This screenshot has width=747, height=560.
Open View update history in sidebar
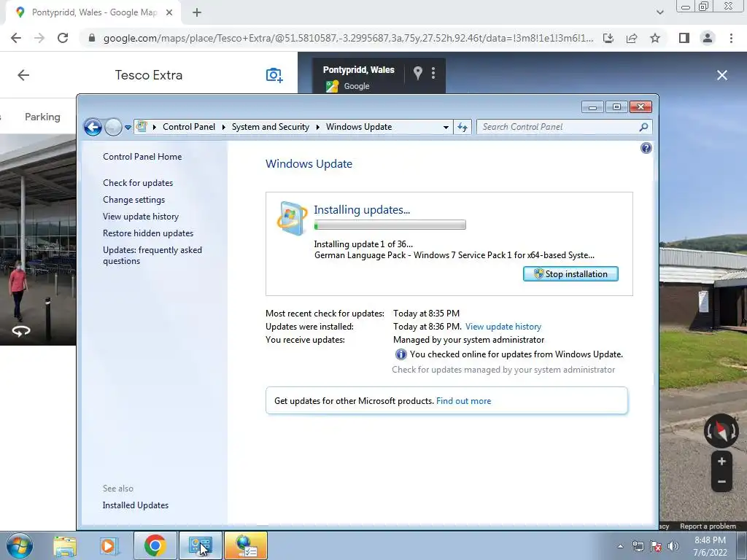tap(141, 216)
